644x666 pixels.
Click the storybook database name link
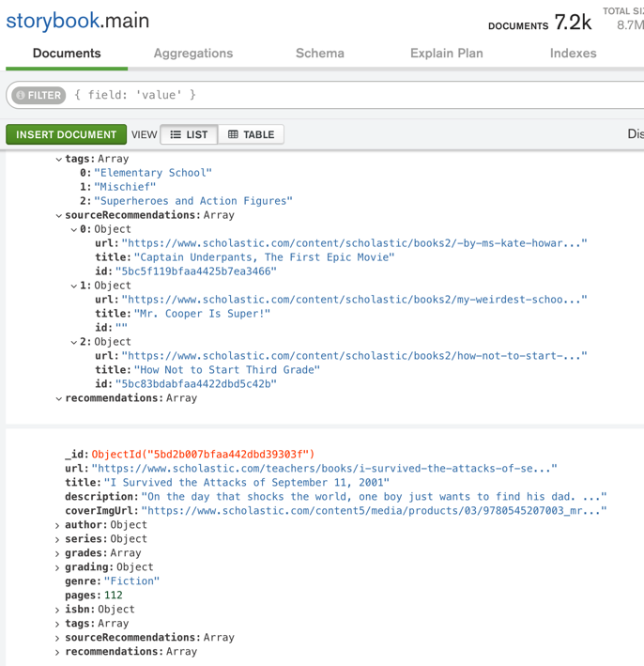(53, 21)
